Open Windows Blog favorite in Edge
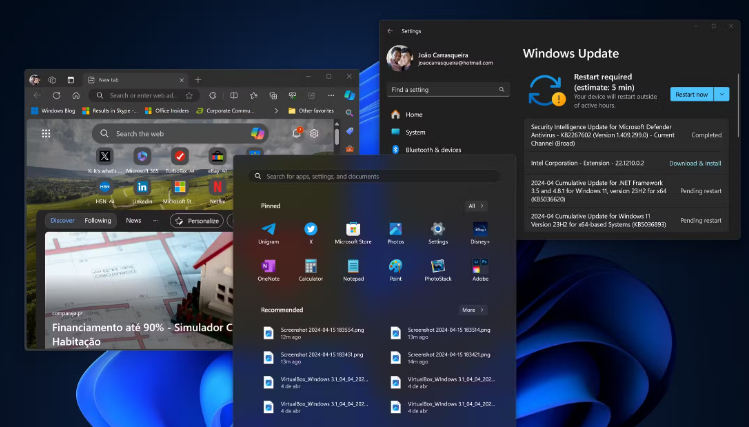This screenshot has height=427, width=749. [x=53, y=111]
